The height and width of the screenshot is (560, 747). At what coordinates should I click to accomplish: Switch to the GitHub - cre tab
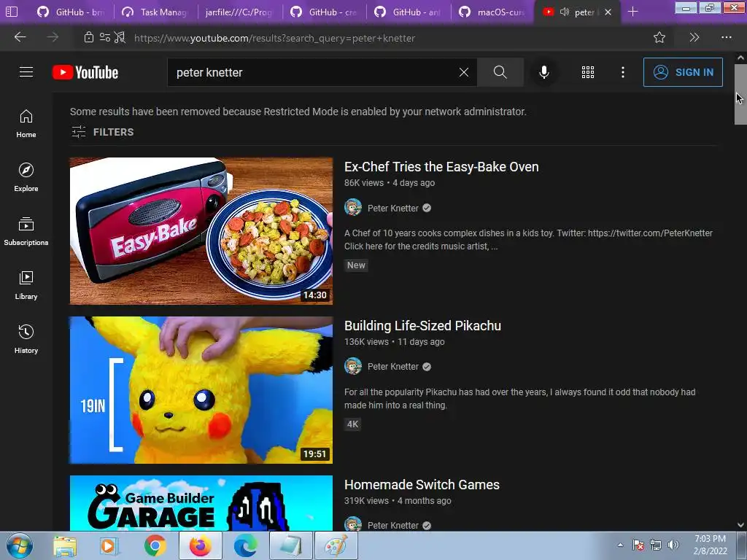click(325, 12)
